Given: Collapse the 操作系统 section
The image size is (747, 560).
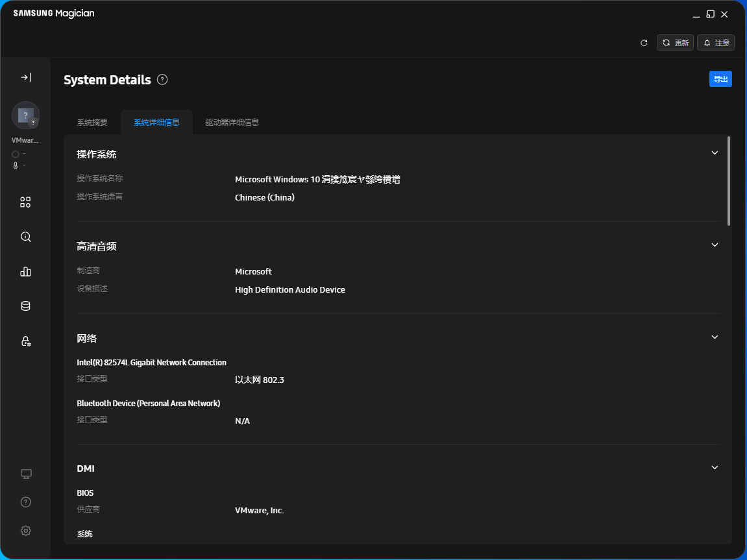Looking at the screenshot, I should 715,153.
